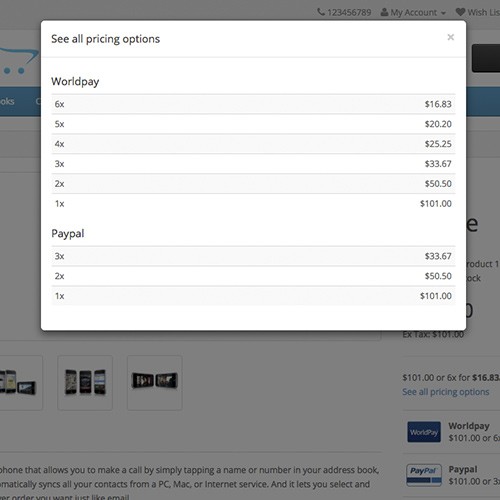Click the dark cart button

tap(486, 58)
